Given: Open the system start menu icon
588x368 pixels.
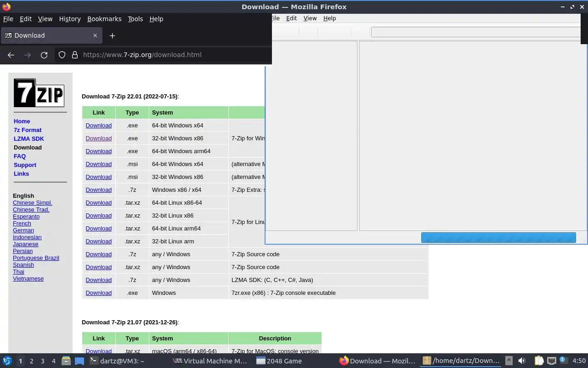Looking at the screenshot, I should 7,361.
